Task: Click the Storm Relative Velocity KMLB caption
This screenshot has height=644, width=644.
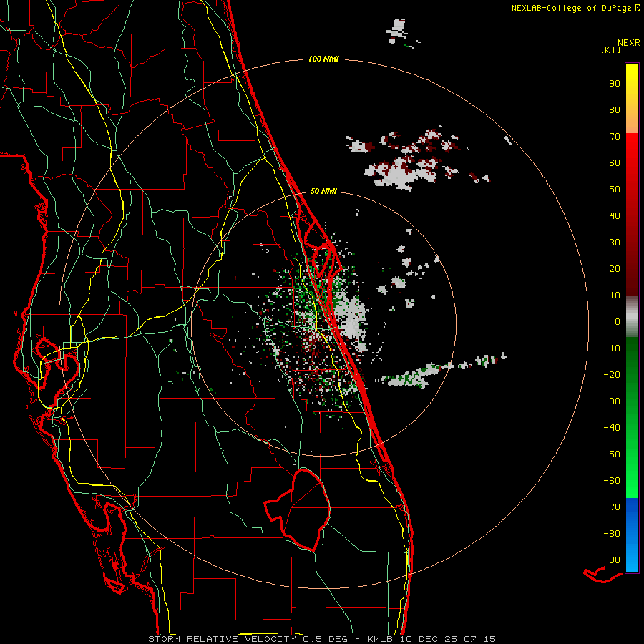Action: (x=322, y=639)
